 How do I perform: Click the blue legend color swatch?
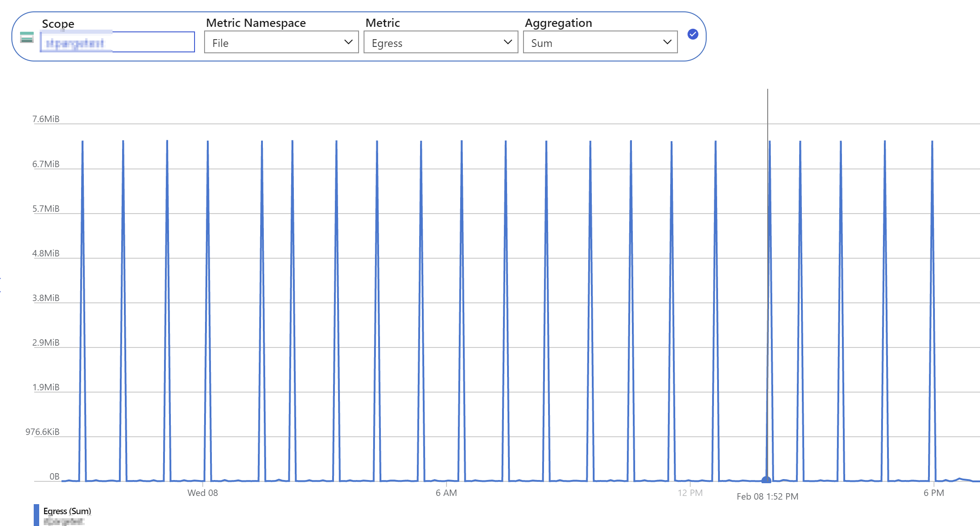(36, 515)
